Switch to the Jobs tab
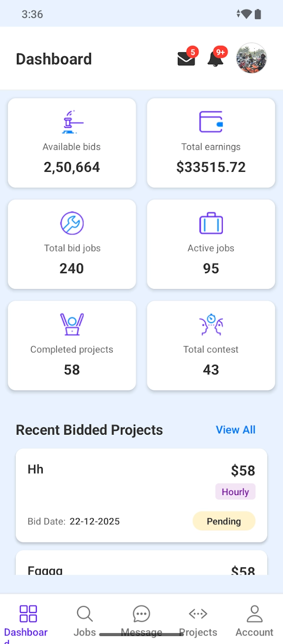 pos(85,621)
